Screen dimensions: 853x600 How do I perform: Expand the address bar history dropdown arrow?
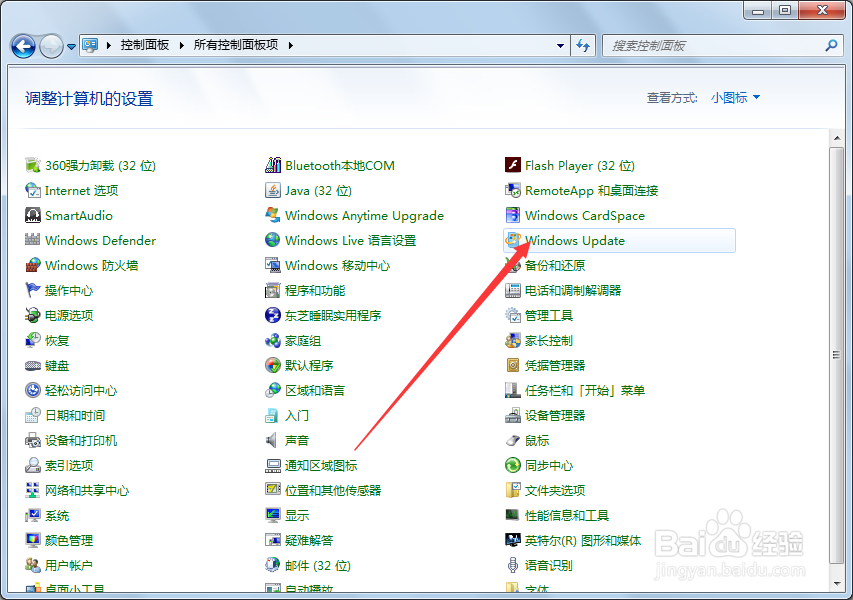(560, 46)
